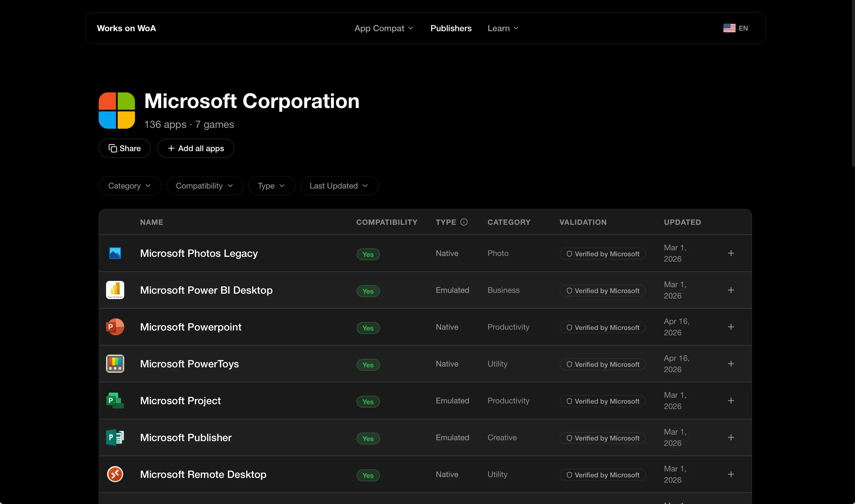
Task: Click the info icon next to TYPE
Action: 464,222
